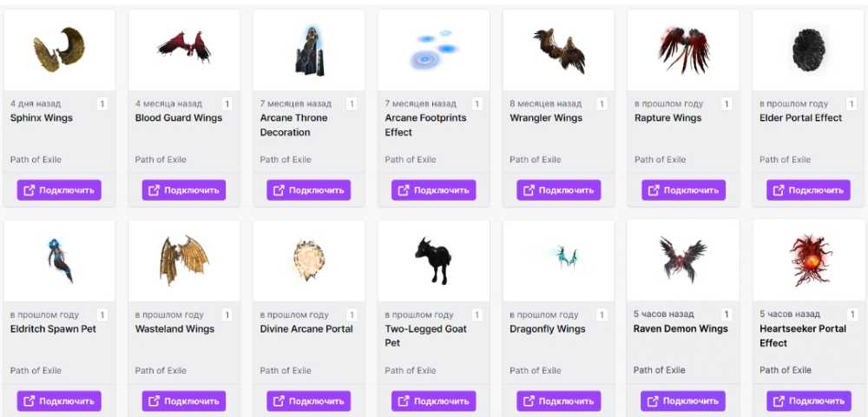Select the Arcane Throne Decoration image

(309, 50)
